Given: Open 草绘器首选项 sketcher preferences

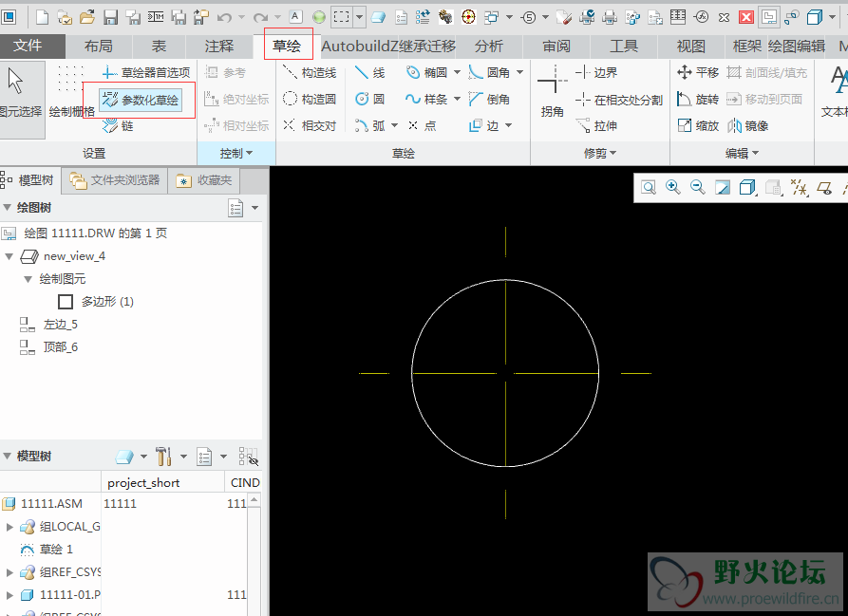Looking at the screenshot, I should (146, 72).
